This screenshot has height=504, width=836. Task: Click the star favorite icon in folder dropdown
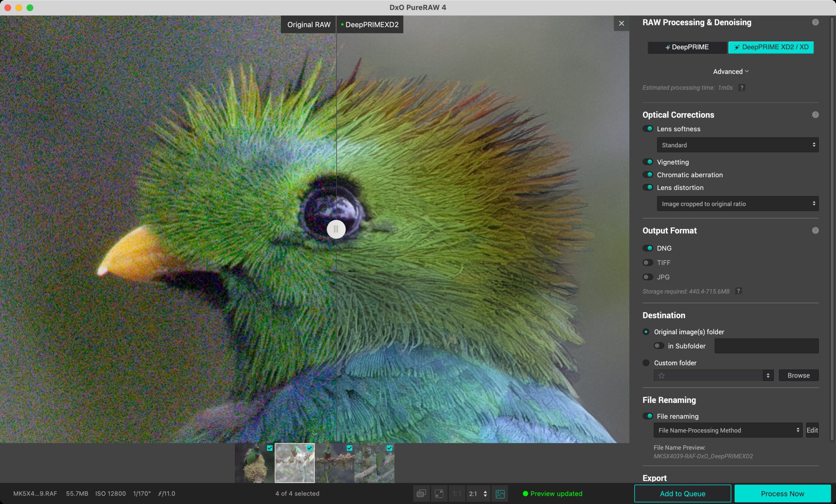click(x=661, y=375)
